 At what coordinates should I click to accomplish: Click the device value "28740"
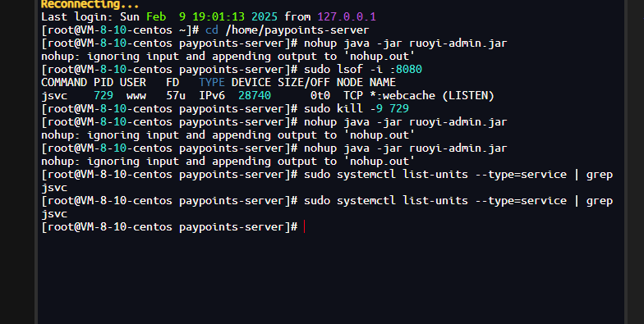255,95
